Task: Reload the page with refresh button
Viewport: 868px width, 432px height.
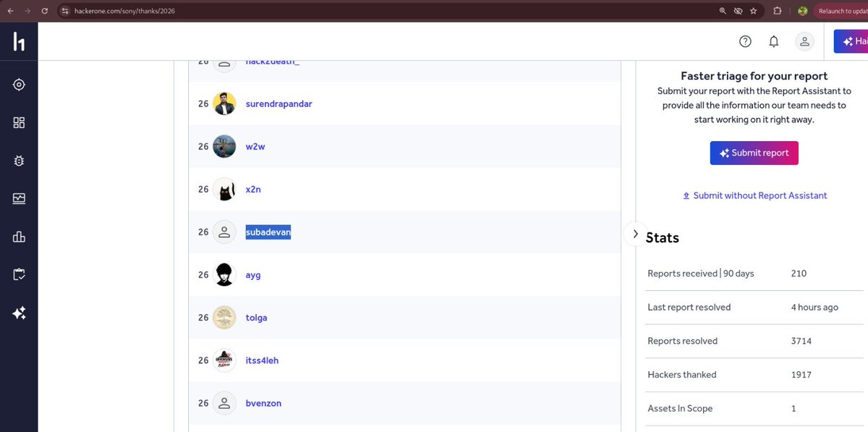Action: [x=45, y=11]
